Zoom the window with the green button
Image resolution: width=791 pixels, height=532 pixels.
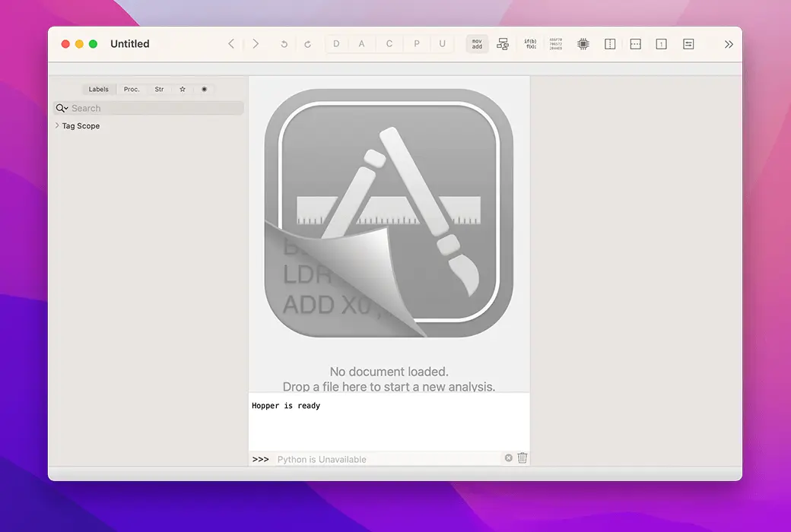[x=93, y=44]
